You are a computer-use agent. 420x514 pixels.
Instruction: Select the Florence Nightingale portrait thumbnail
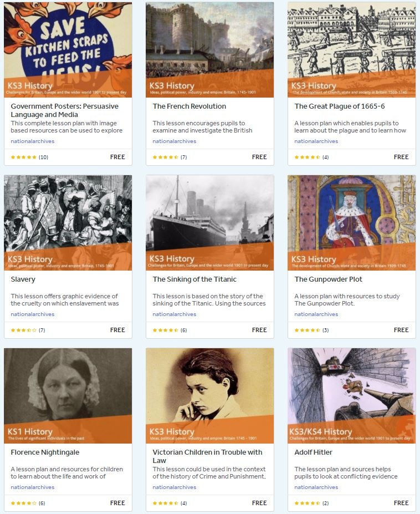click(68, 396)
